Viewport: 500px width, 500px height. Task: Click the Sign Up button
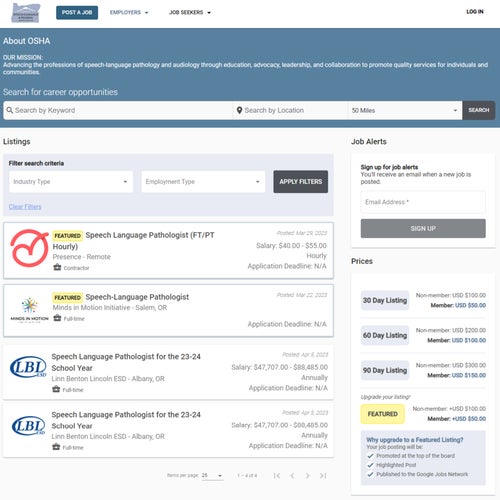[423, 228]
